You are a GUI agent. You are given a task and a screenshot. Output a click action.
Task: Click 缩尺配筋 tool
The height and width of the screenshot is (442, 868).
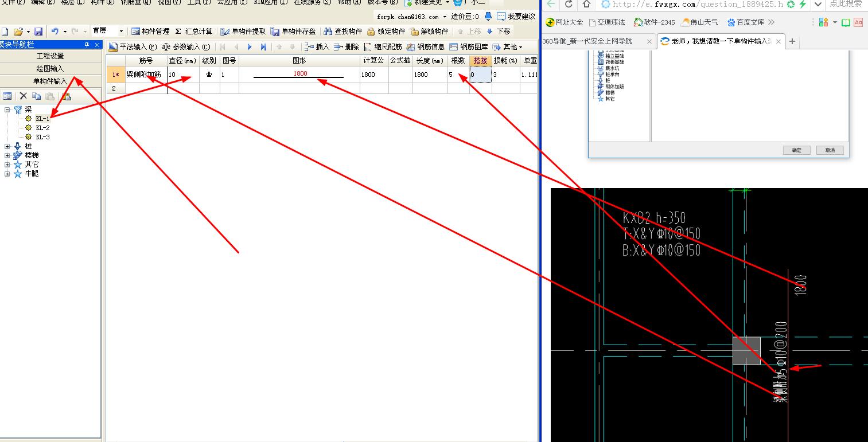click(x=383, y=47)
